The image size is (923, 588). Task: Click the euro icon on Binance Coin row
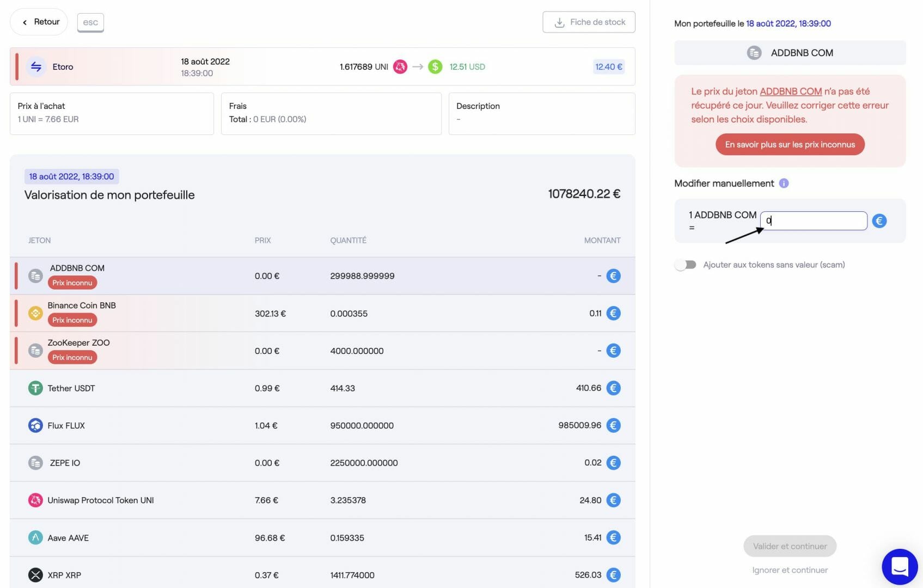click(x=614, y=313)
